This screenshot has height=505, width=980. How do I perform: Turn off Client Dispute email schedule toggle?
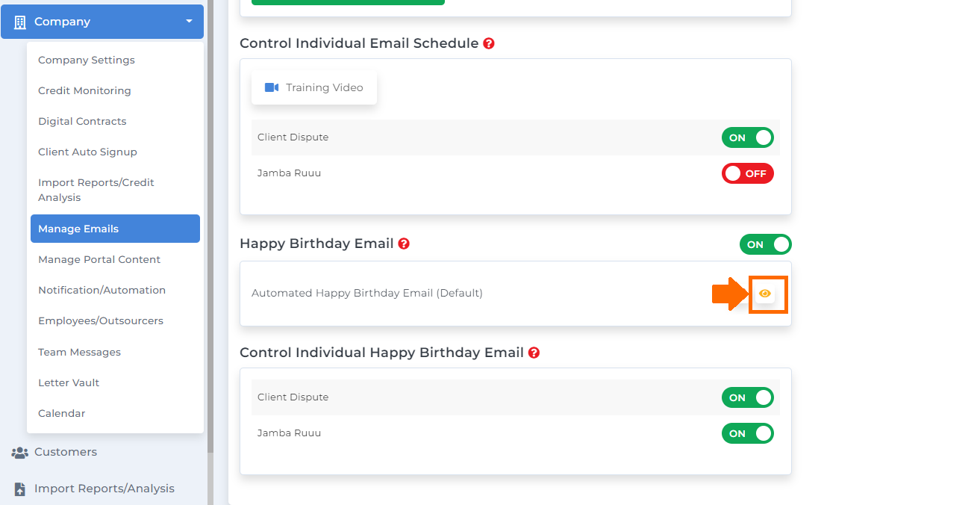pos(748,137)
